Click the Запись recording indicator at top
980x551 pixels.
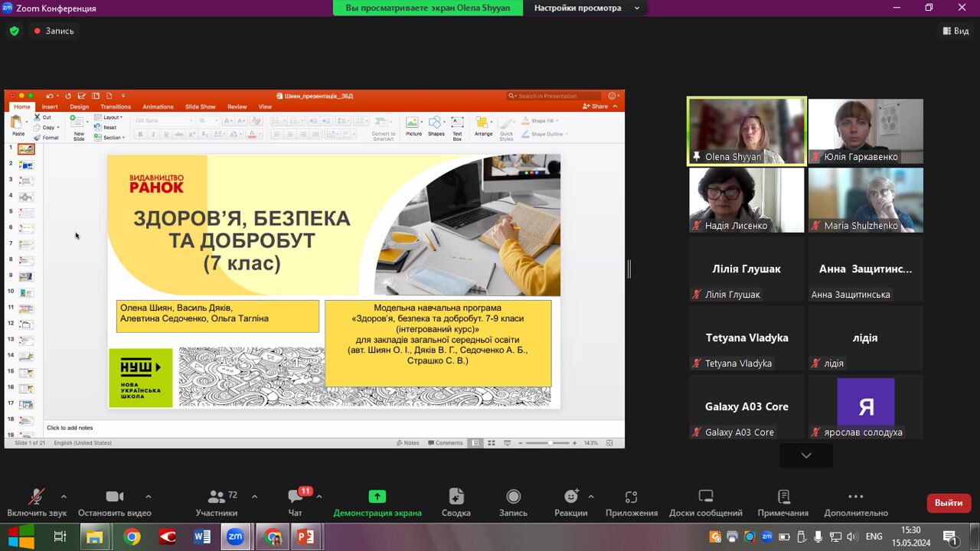point(54,31)
